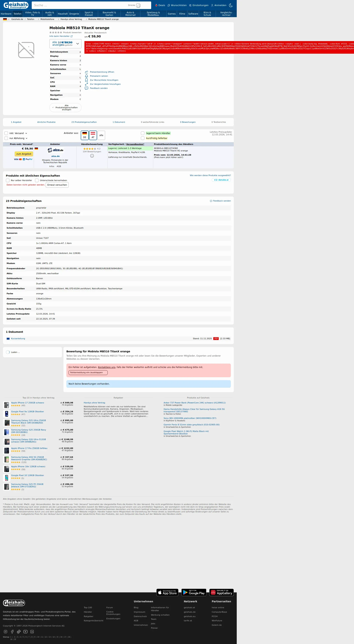
Task: Open the Instagram icon in the footer
Action: click(x=6, y=631)
